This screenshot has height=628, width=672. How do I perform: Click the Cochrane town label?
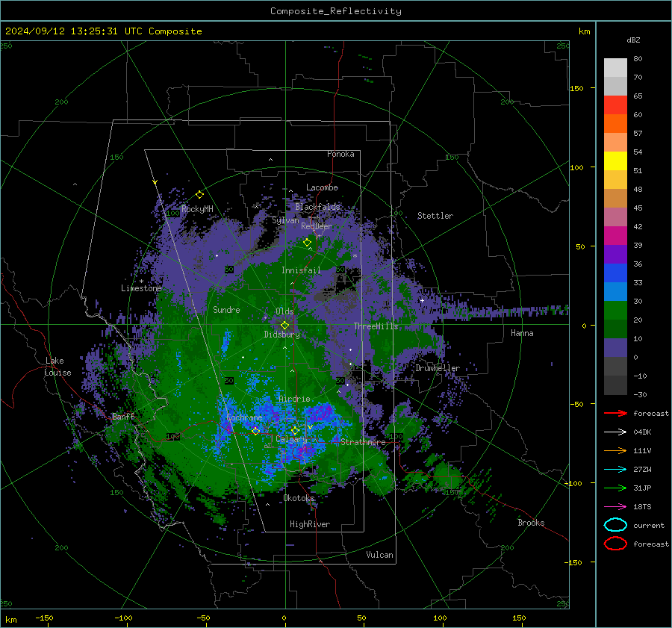244,417
